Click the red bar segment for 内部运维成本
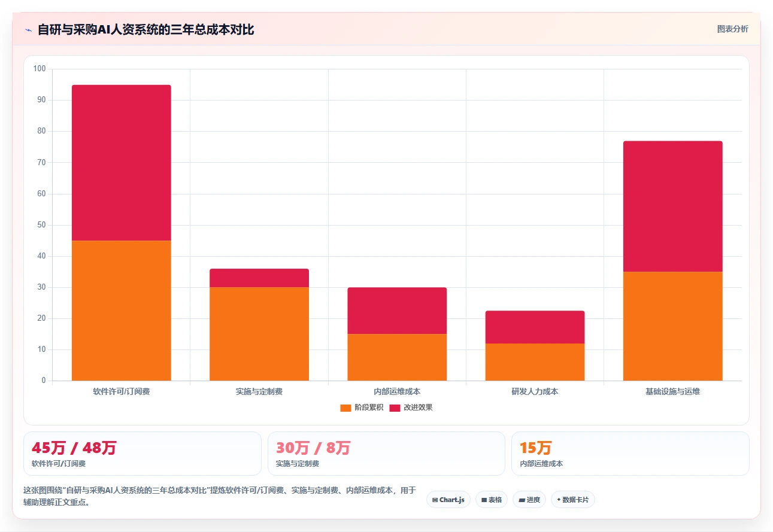The height and width of the screenshot is (532, 773). click(397, 311)
